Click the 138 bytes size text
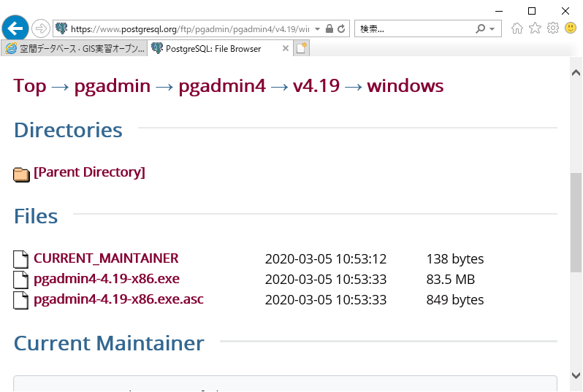This screenshot has height=392, width=583. click(455, 259)
